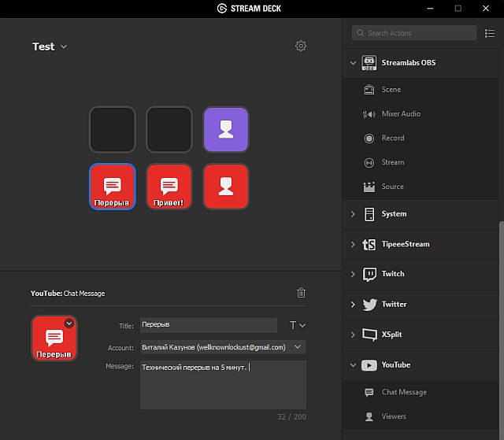Select the Mixer Audio action
The height and width of the screenshot is (440, 504).
click(400, 113)
